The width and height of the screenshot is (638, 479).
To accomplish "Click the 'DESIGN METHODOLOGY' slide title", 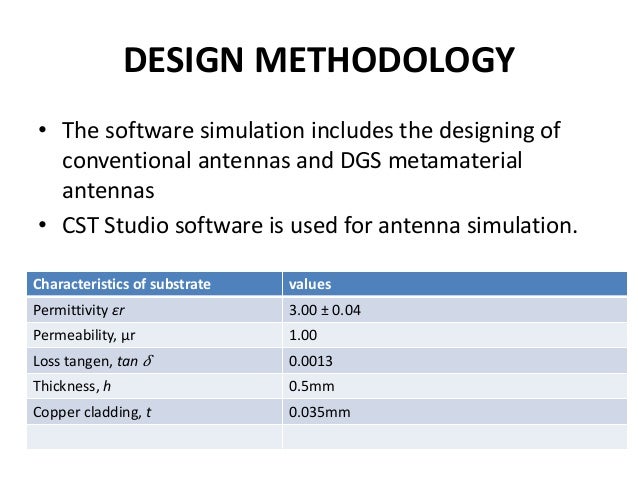I will pos(319,60).
